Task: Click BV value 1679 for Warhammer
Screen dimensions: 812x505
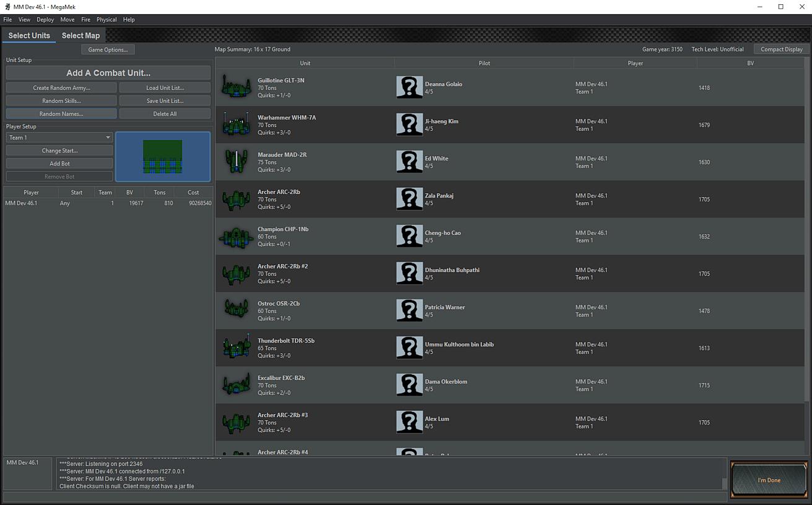Action: [704, 125]
